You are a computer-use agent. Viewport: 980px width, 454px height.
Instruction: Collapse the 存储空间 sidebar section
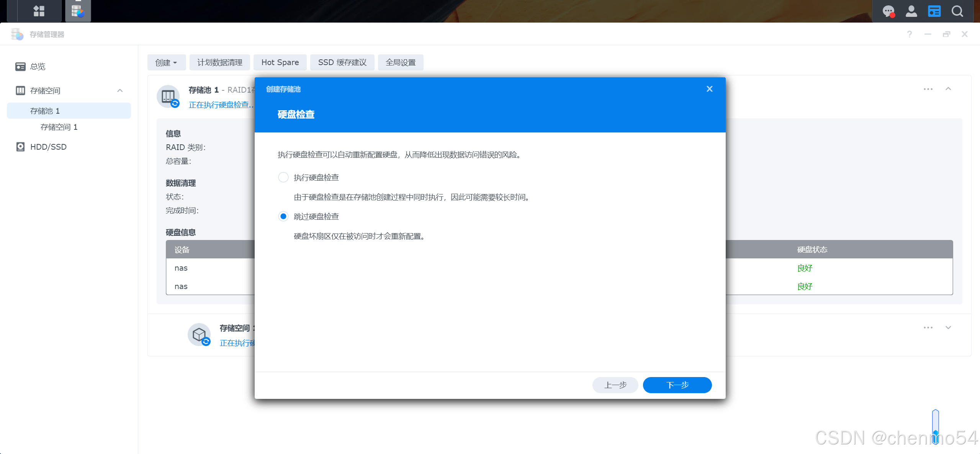click(x=120, y=91)
